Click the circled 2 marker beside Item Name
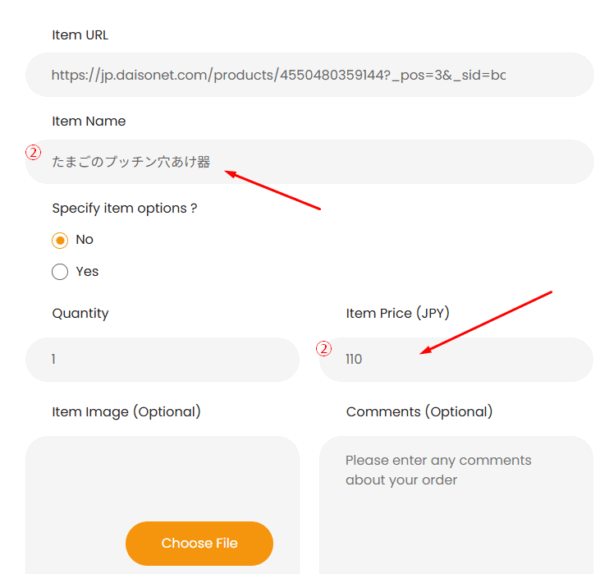The width and height of the screenshot is (600, 574). [34, 154]
